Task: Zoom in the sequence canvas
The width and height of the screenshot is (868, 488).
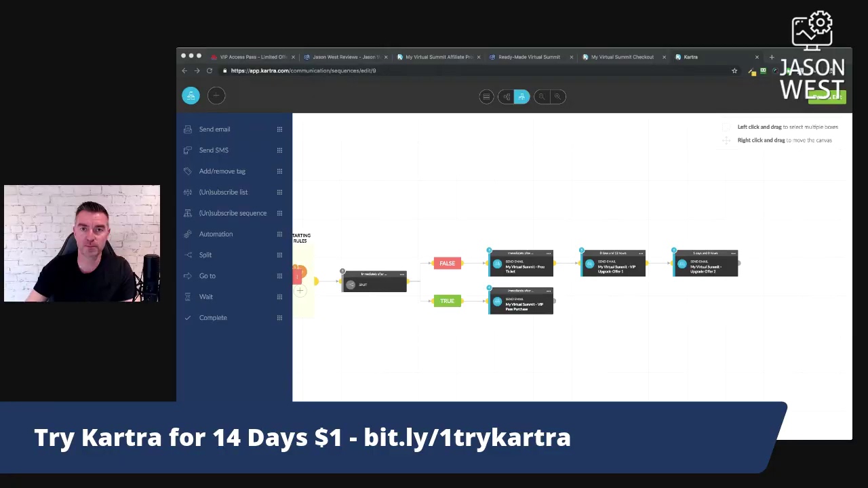Action: tap(557, 97)
